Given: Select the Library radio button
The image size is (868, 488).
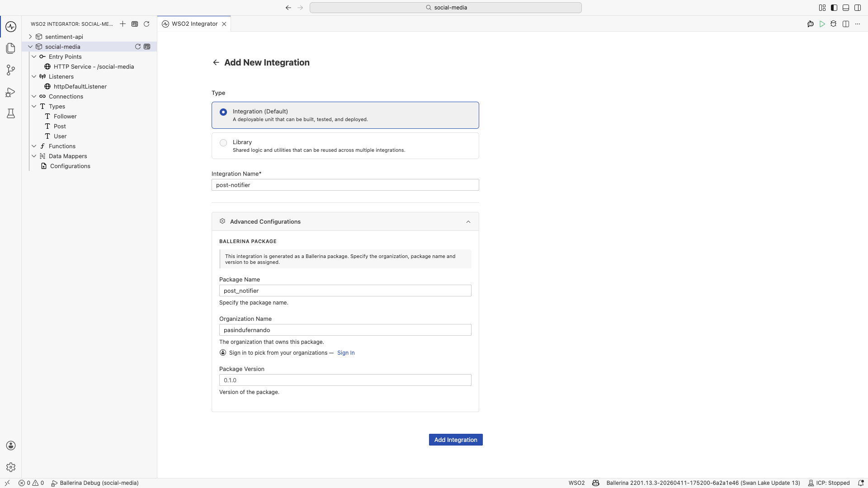Looking at the screenshot, I should click(x=223, y=143).
